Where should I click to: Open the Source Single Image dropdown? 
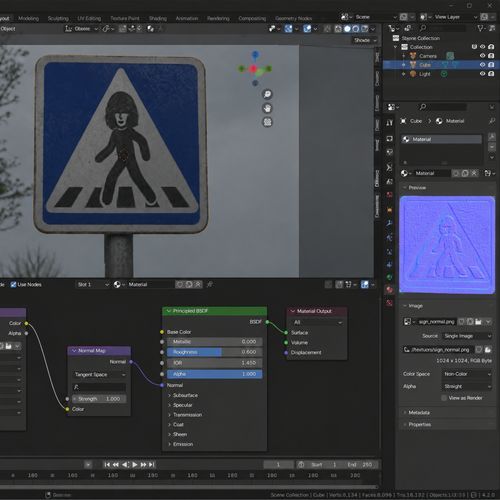(x=467, y=336)
